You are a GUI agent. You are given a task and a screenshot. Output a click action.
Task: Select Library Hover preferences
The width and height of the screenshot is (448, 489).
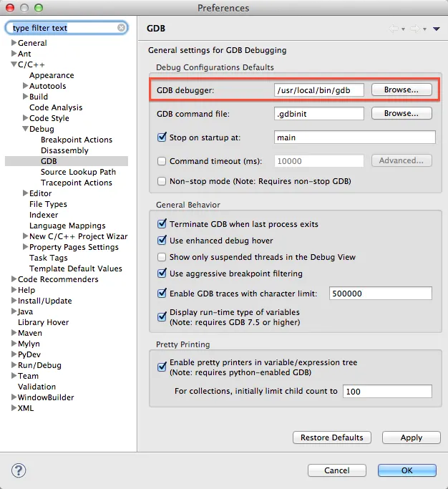(x=44, y=322)
